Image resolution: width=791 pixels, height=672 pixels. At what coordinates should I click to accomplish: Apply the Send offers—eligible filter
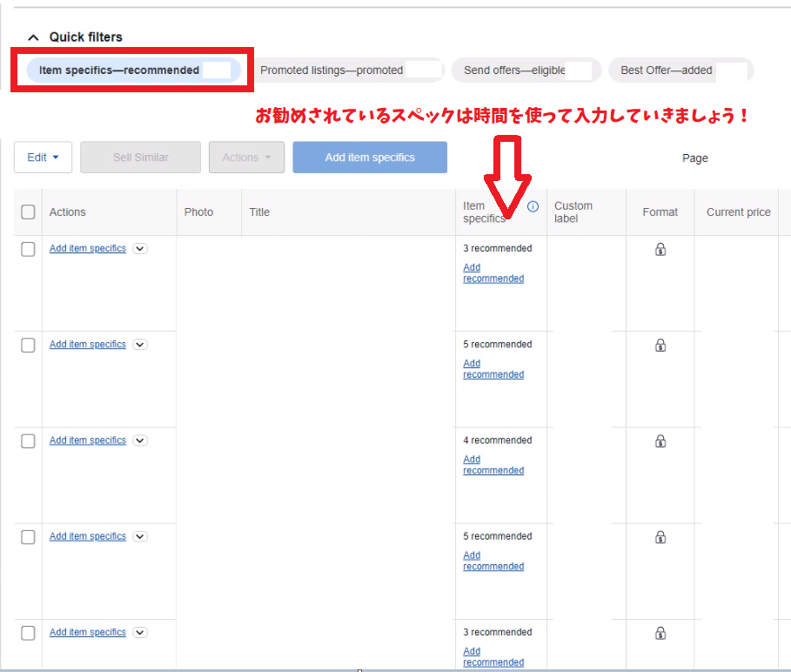[514, 71]
